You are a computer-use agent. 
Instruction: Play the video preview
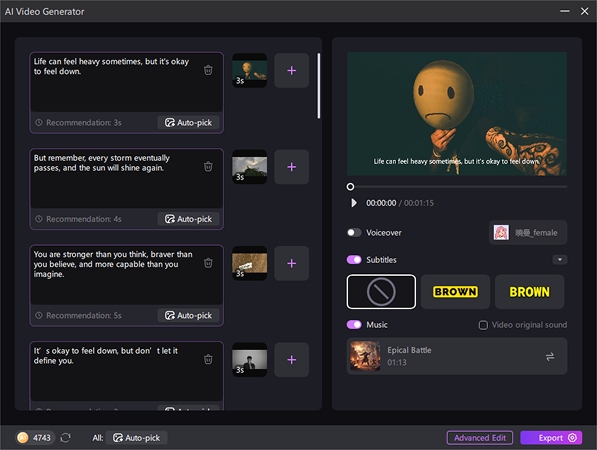tap(354, 203)
